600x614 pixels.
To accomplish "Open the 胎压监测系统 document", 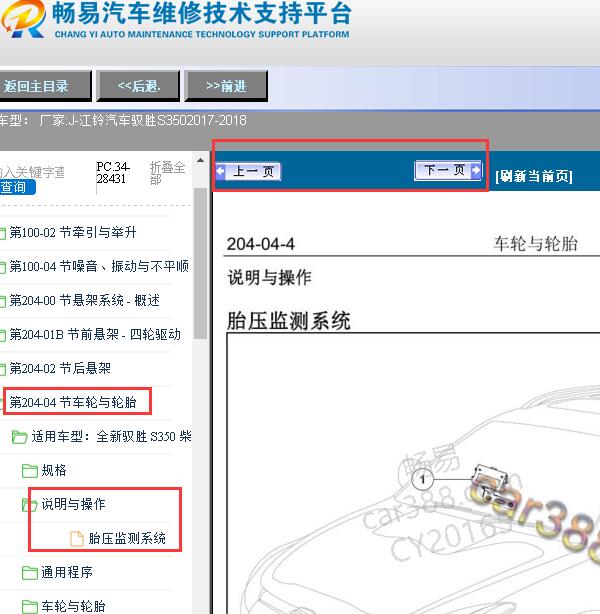I will pyautogui.click(x=127, y=538).
